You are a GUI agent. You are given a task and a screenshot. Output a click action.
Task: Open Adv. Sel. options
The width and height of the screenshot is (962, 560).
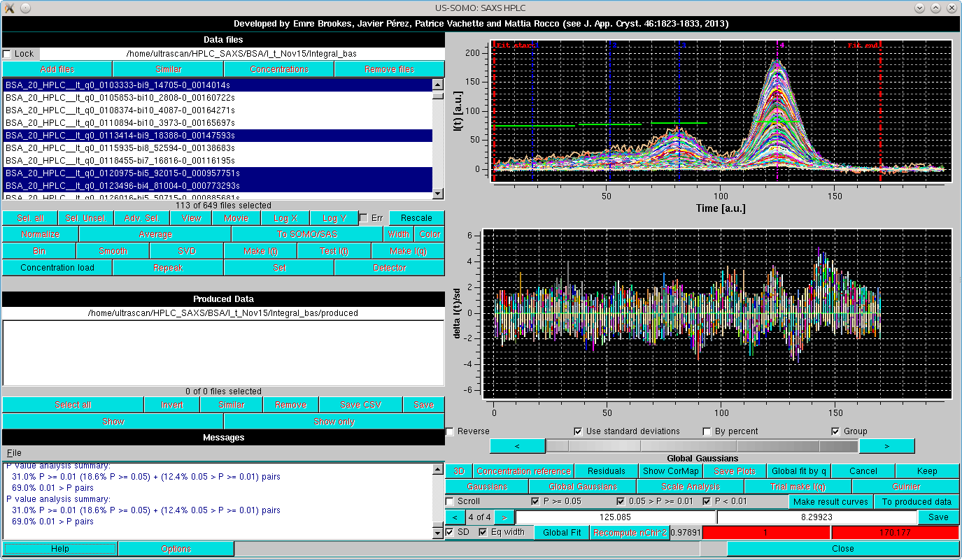coord(142,218)
